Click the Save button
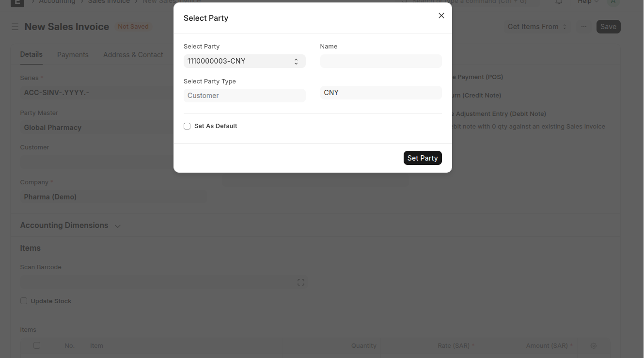644x358 pixels. coord(608,27)
